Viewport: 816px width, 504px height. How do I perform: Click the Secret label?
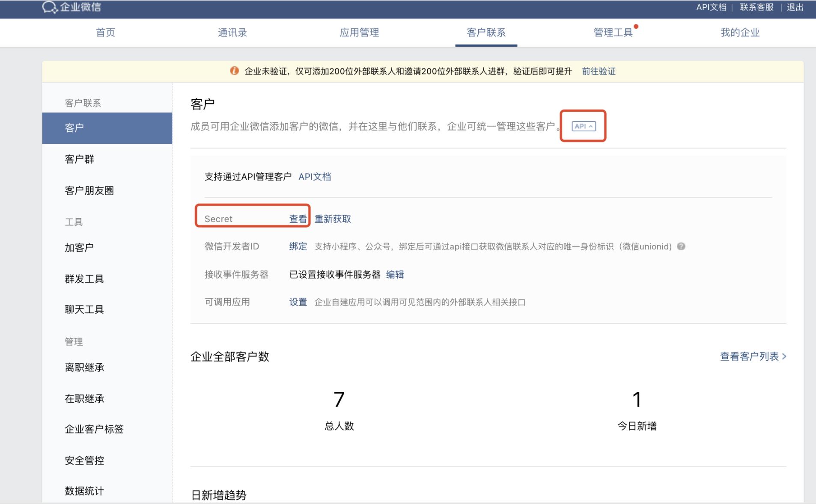click(x=218, y=219)
